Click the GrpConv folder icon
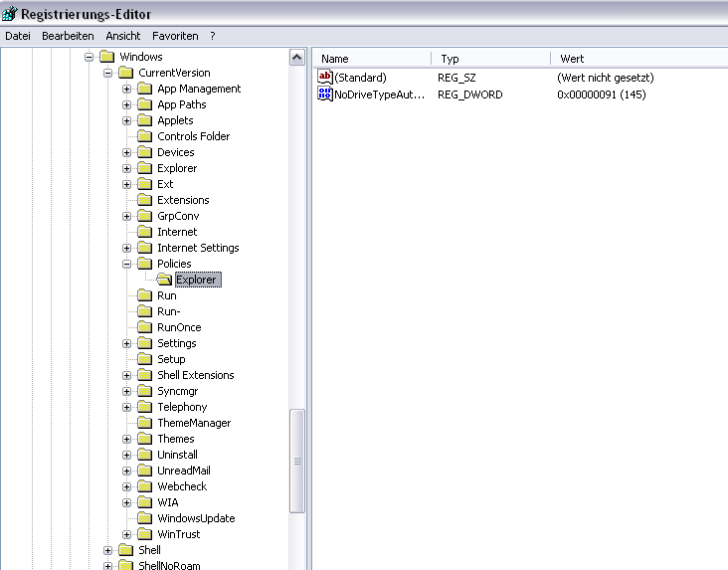The width and height of the screenshot is (728, 570). point(145,216)
